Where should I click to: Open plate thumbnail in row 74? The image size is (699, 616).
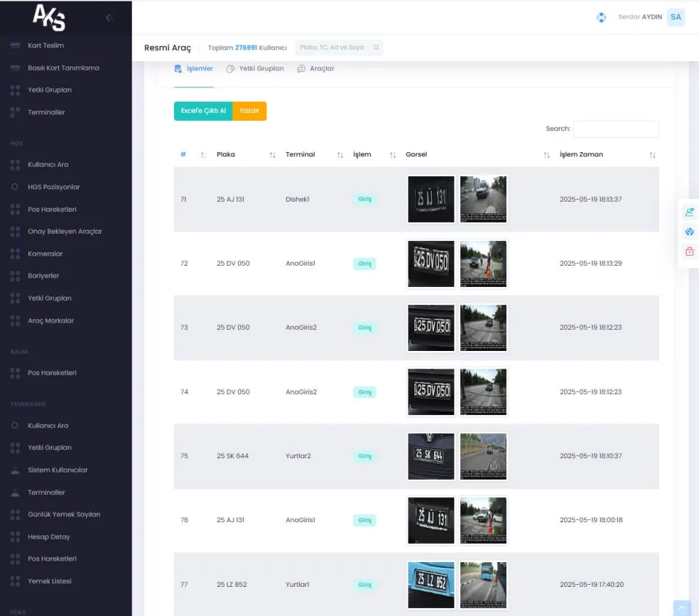[x=431, y=392]
